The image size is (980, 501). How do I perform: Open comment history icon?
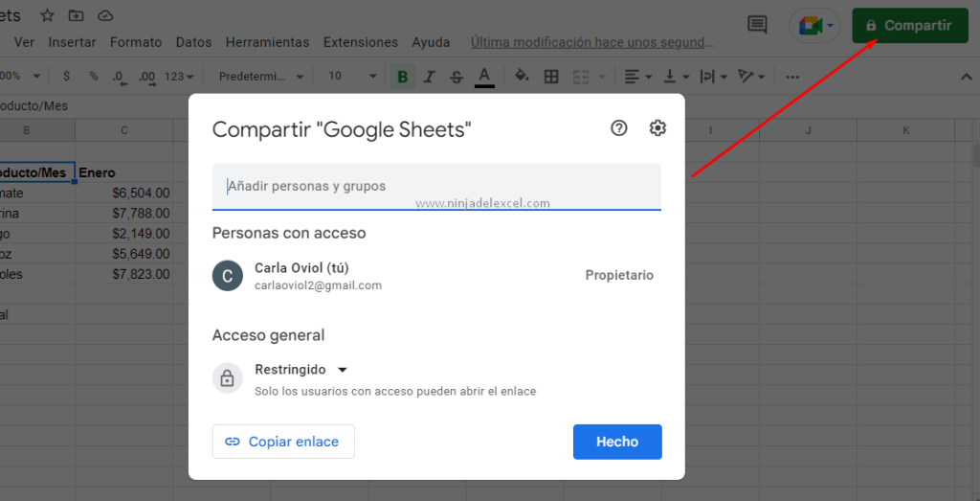point(758,25)
